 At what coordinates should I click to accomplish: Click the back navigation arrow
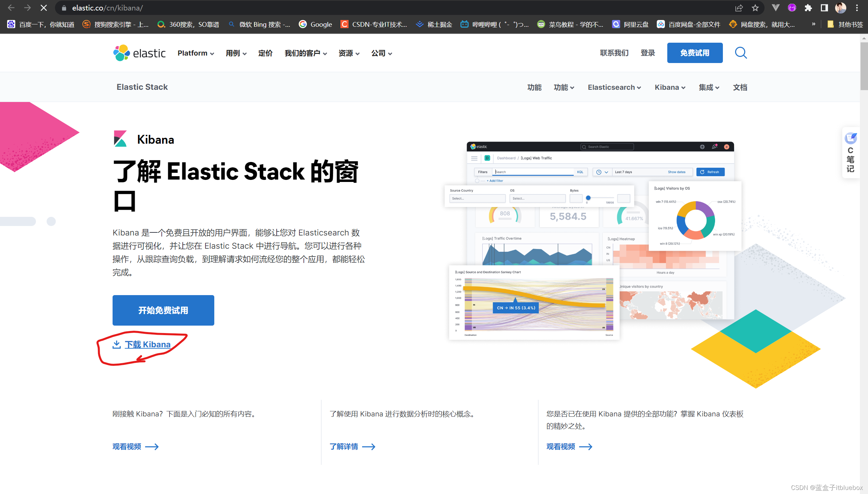11,8
